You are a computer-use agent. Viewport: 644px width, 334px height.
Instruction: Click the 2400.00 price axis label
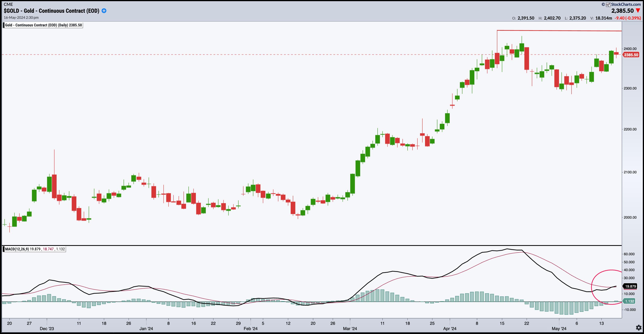pos(630,49)
